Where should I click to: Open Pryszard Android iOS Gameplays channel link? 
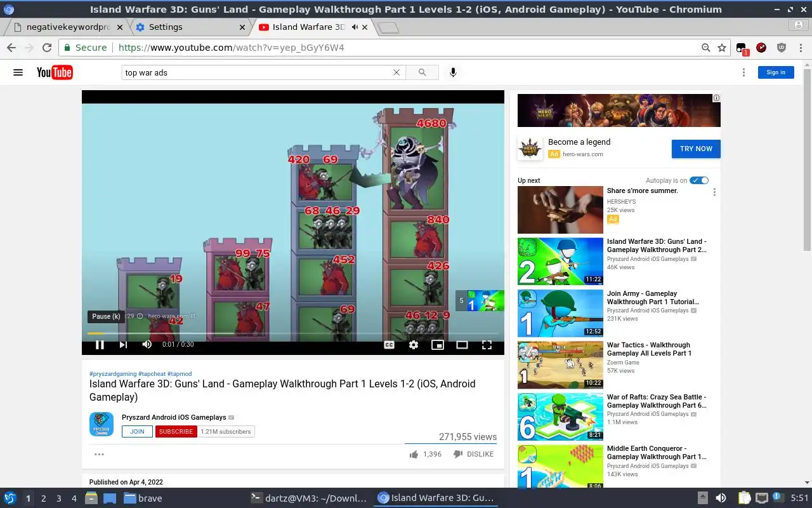click(x=174, y=417)
